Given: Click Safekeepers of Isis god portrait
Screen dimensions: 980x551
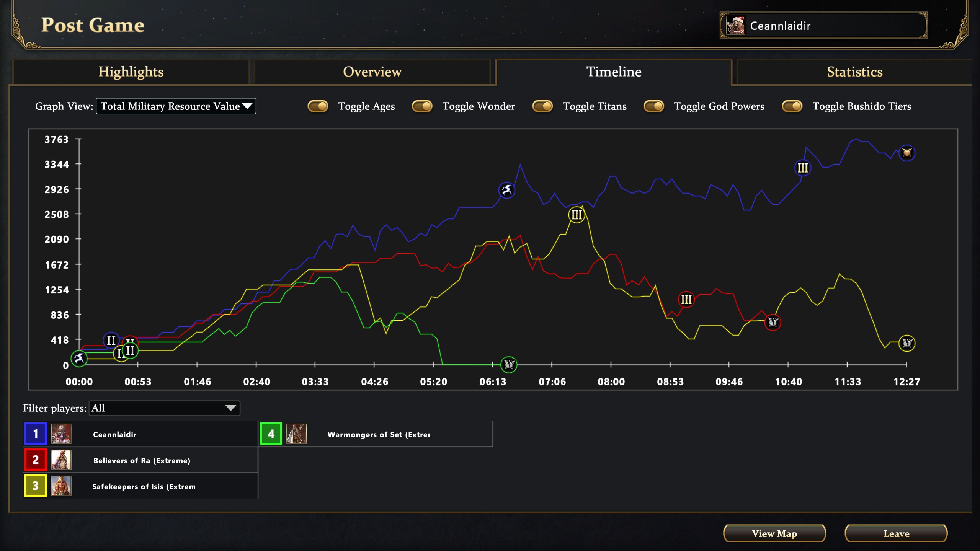Looking at the screenshot, I should [x=61, y=486].
